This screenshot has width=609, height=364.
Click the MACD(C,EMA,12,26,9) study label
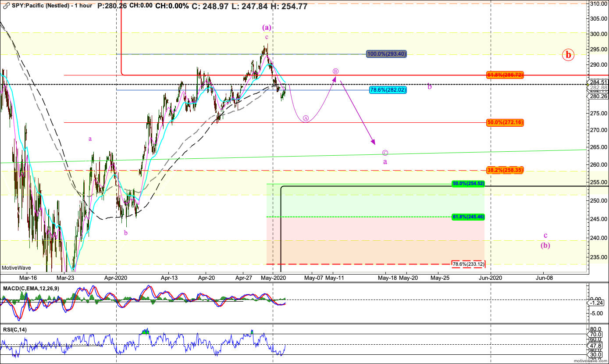[x=31, y=288]
